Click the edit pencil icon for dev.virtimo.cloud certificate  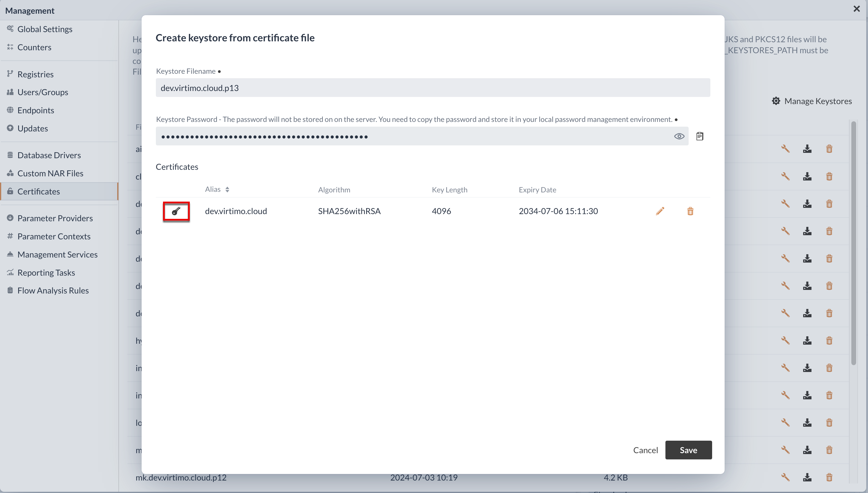click(660, 211)
